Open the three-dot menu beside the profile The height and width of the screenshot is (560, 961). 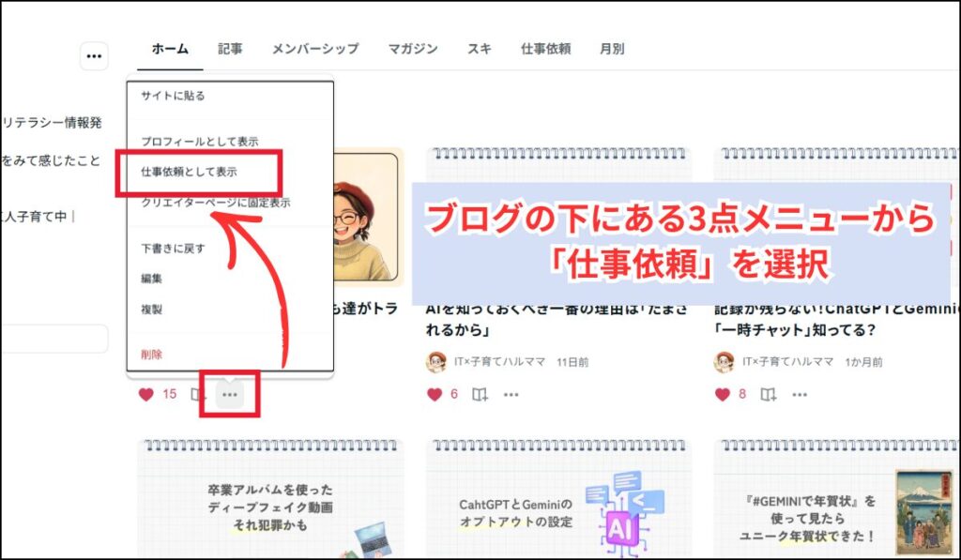[94, 56]
